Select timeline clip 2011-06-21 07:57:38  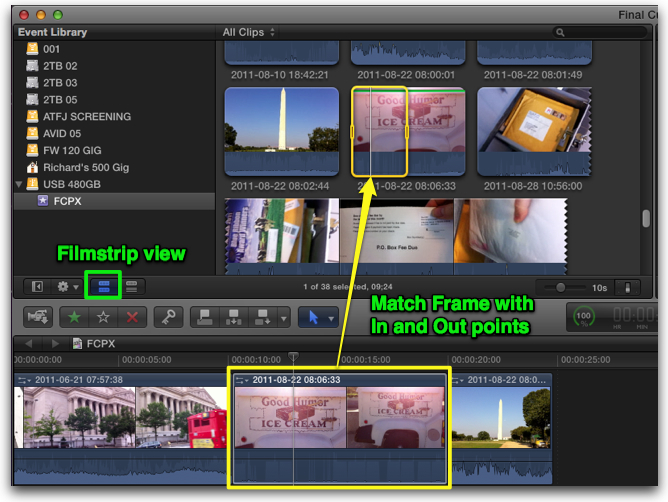click(121, 428)
